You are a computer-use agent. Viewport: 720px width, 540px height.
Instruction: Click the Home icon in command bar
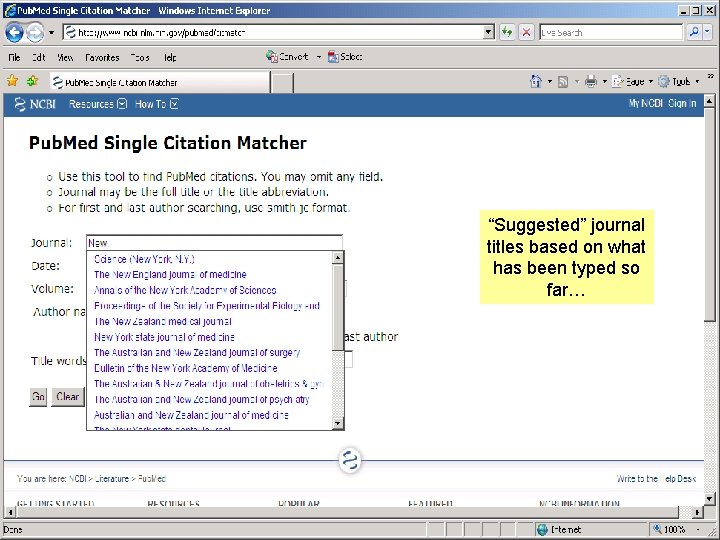click(536, 81)
